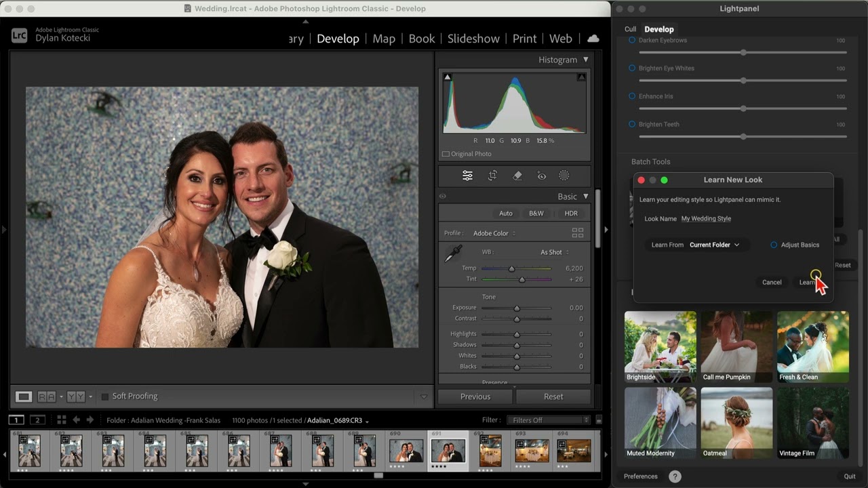Click Previous button
Viewport: 868px width, 488px height.
[475, 396]
